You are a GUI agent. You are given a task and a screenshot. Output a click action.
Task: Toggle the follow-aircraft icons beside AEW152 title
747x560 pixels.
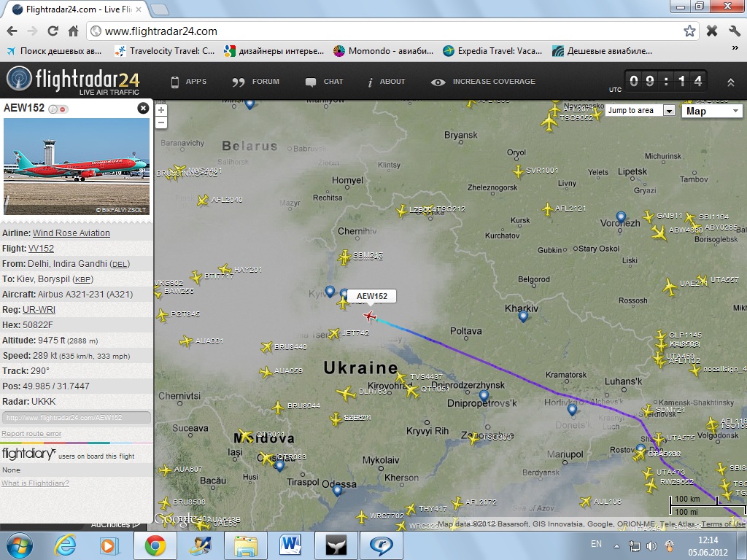pyautogui.click(x=58, y=109)
